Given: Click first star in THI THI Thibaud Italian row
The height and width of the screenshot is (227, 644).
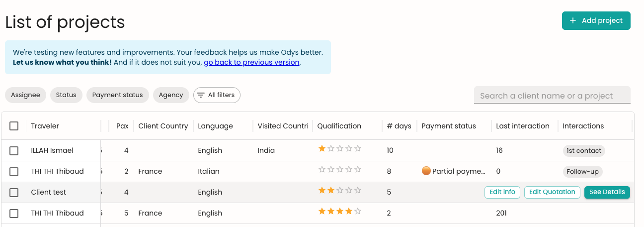Looking at the screenshot, I should (322, 169).
